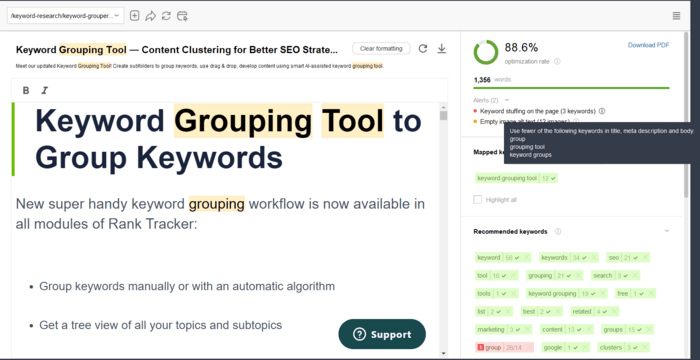Remove the 'tool' tag with its X
The height and width of the screenshot is (360, 700).
tap(514, 276)
